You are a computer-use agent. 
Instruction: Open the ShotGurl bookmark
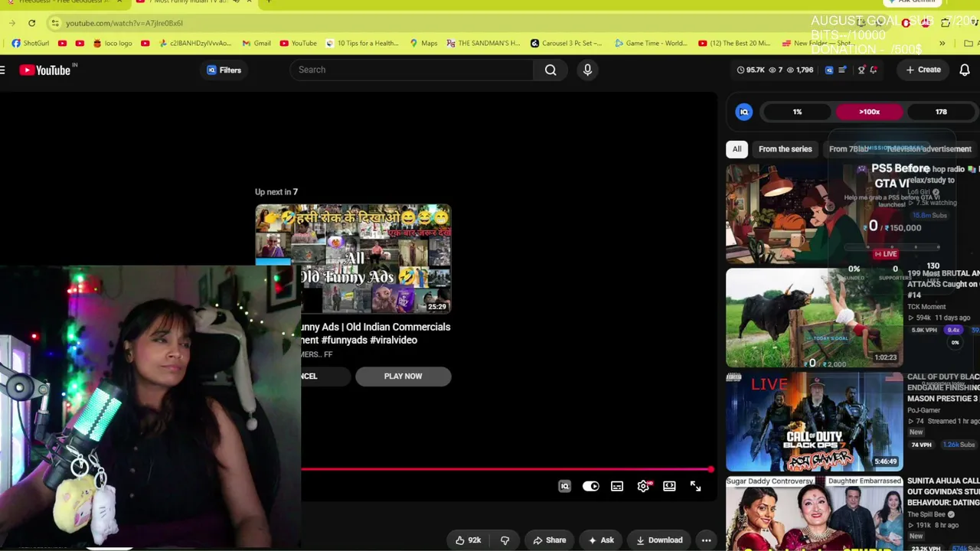[x=30, y=43]
